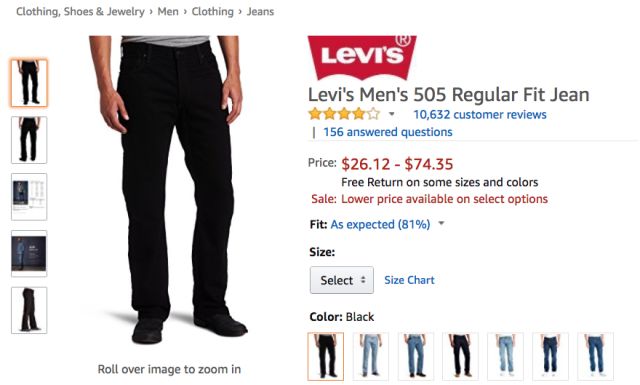
Task: Click the four-star rating icons
Action: coord(344,113)
